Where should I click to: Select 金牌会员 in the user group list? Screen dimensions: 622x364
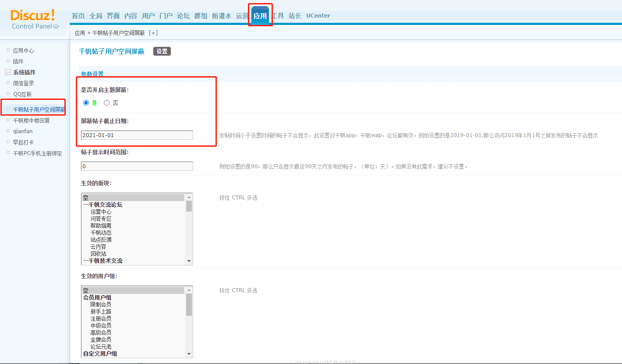[x=101, y=339]
